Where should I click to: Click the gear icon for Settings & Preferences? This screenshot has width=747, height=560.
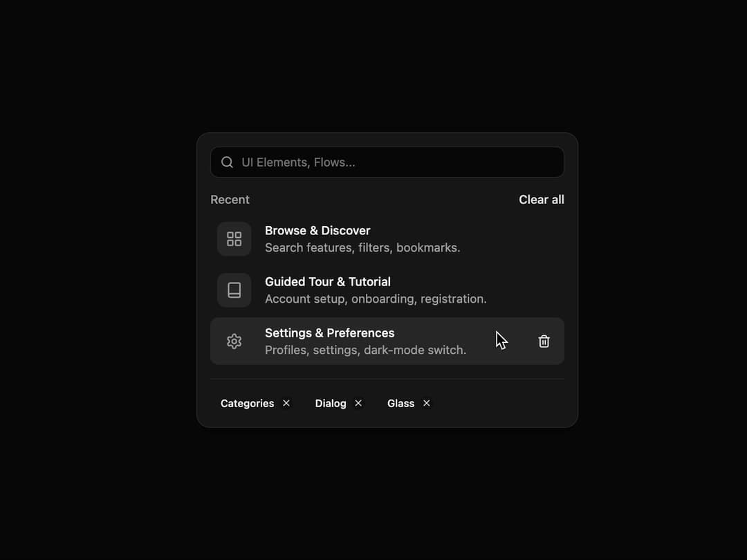coord(234,342)
